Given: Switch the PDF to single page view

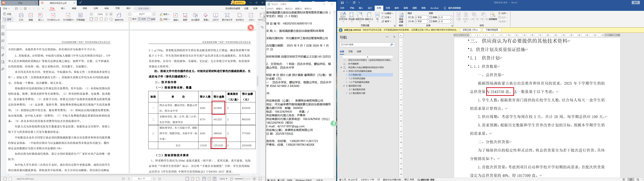Looking at the screenshot, I should click(133, 19).
